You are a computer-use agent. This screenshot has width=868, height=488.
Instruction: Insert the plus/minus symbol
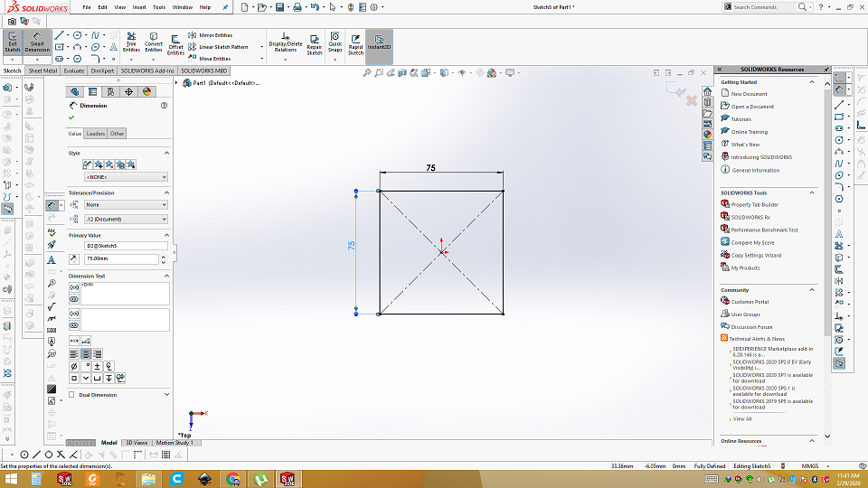98,366
